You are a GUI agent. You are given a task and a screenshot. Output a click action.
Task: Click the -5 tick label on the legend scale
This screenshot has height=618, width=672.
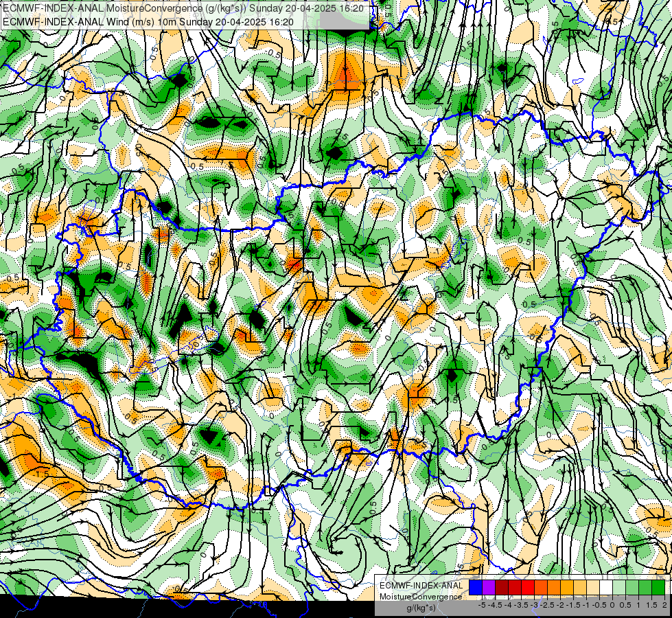pos(482,605)
